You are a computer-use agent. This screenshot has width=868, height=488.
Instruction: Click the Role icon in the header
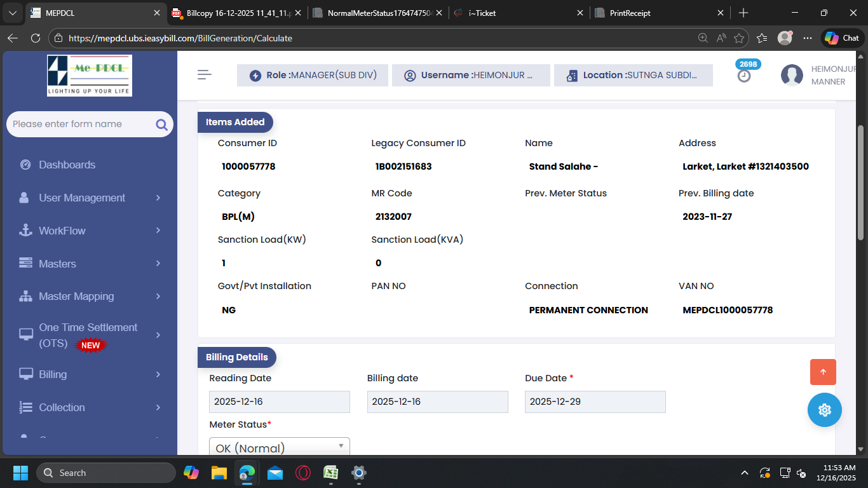(x=255, y=76)
